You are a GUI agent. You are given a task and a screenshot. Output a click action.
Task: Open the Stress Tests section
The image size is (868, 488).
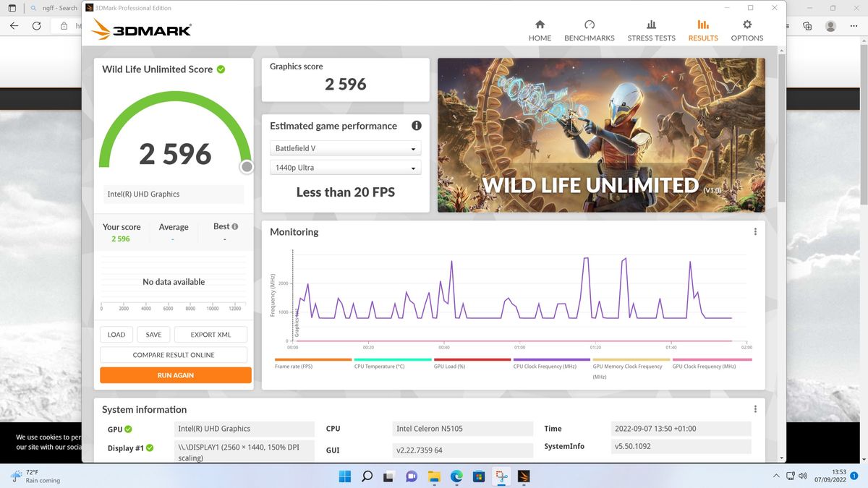[x=651, y=30]
